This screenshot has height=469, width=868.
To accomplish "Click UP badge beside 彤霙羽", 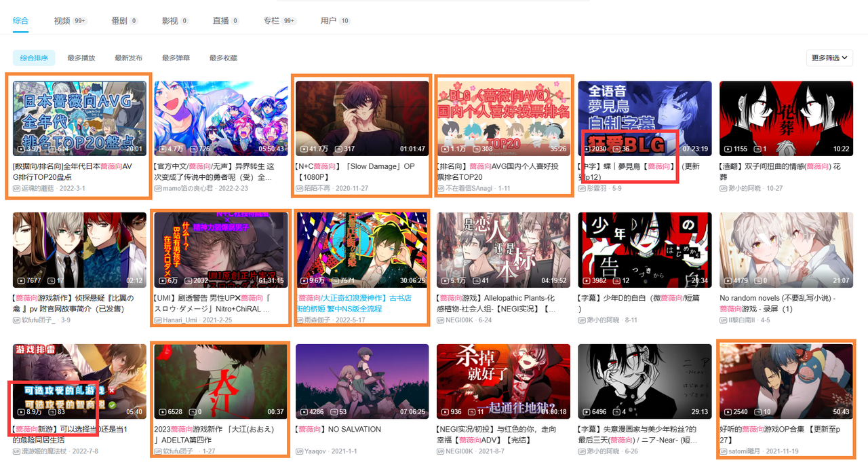I will tap(582, 188).
